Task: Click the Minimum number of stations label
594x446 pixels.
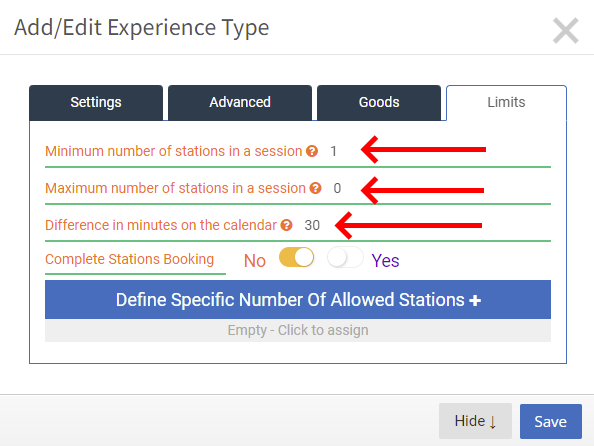Action: tap(174, 151)
